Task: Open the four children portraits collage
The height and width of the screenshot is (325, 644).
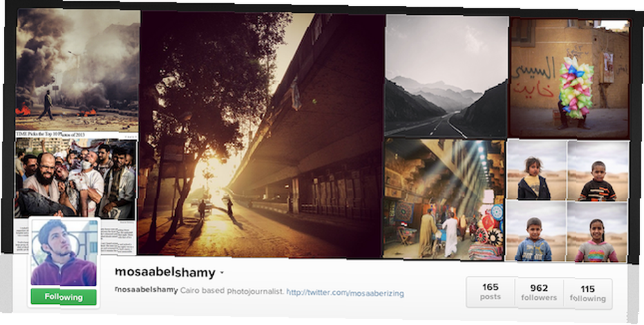Action: [567, 201]
